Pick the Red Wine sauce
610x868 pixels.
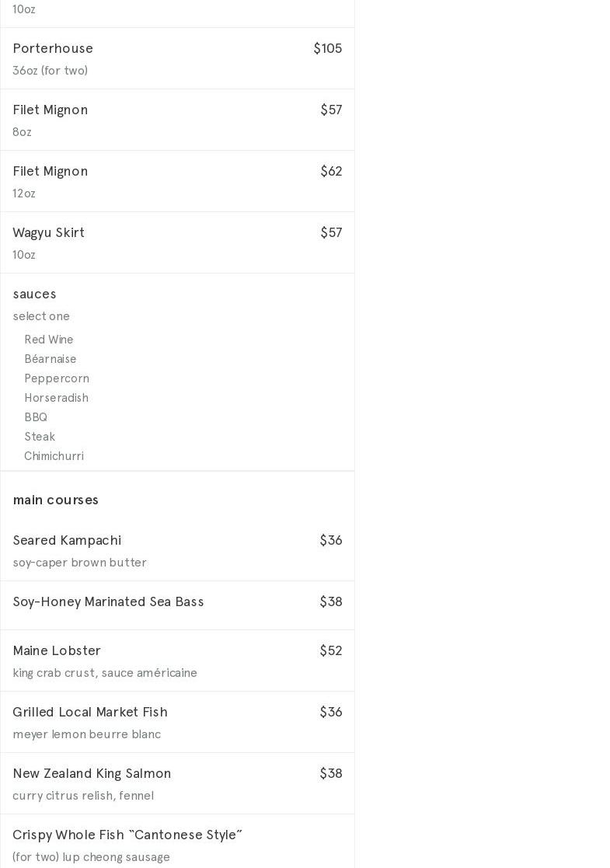pos(49,340)
